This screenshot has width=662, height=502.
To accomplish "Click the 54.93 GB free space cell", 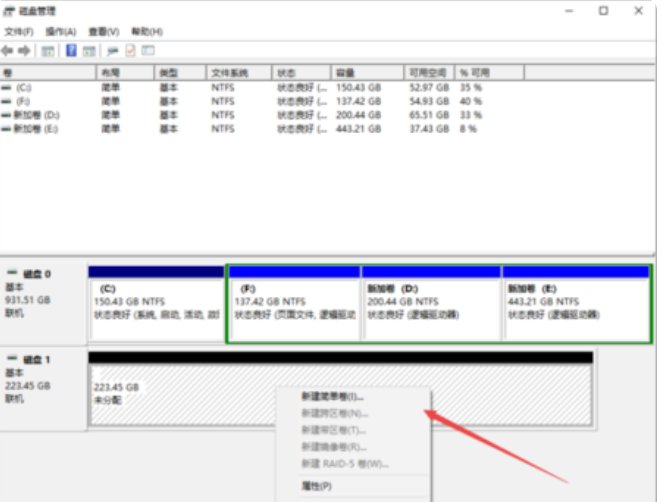I will (x=429, y=101).
